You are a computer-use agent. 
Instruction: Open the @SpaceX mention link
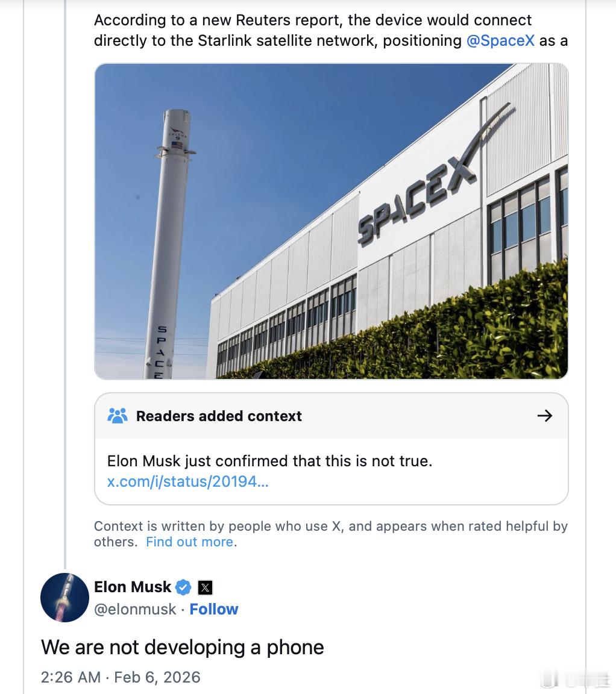click(500, 41)
